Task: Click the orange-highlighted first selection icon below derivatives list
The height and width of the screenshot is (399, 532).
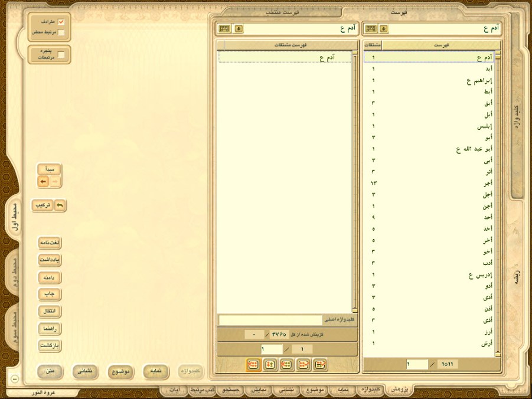Action: click(253, 365)
